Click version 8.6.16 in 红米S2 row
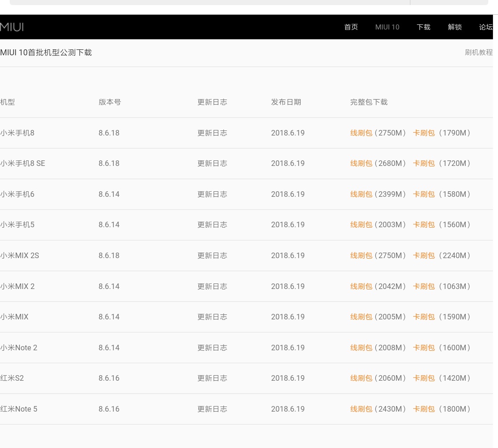The height and width of the screenshot is (448, 498). point(109,378)
